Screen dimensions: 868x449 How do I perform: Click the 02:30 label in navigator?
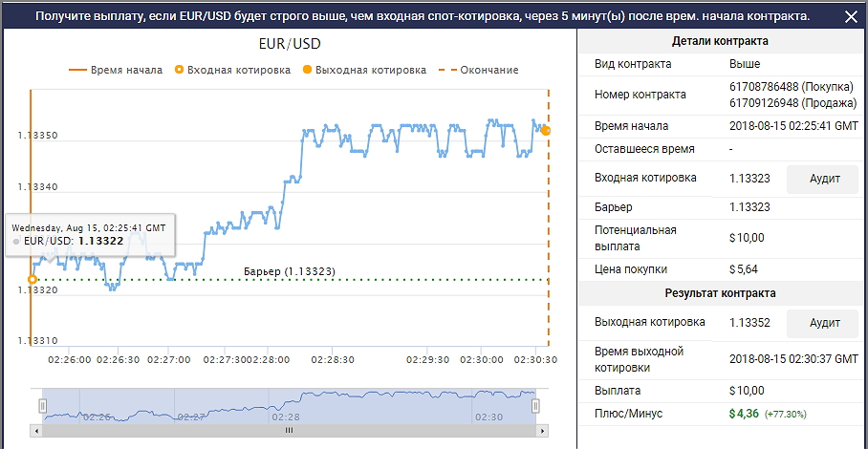point(488,417)
